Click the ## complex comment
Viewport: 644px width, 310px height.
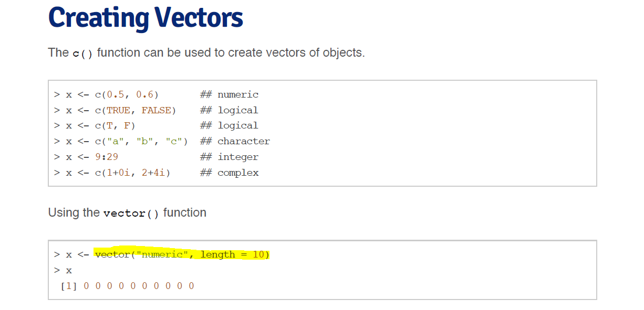(x=230, y=173)
